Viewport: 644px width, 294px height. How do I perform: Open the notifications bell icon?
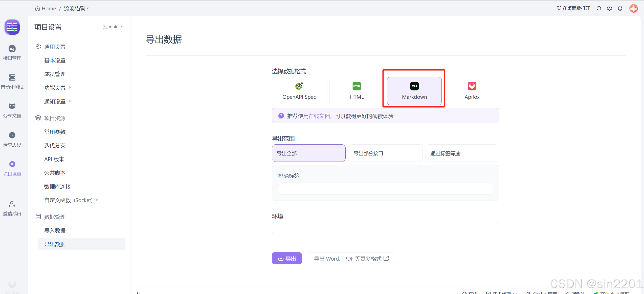[x=620, y=8]
